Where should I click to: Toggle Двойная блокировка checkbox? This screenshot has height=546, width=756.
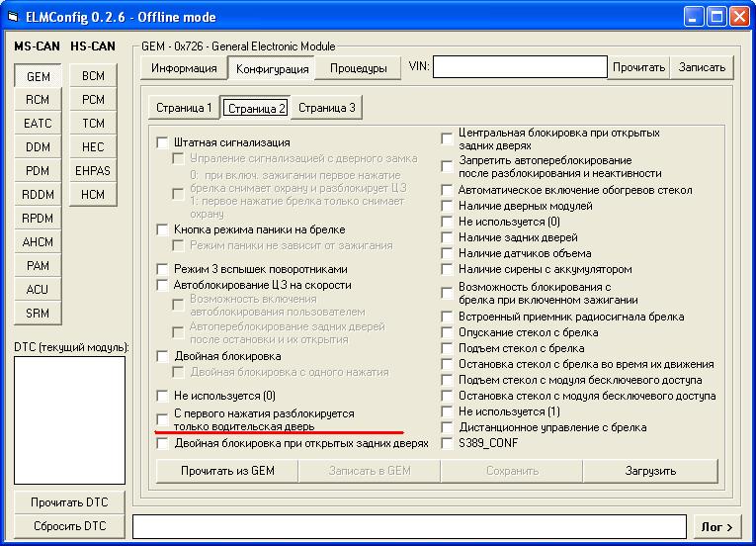pyautogui.click(x=162, y=356)
